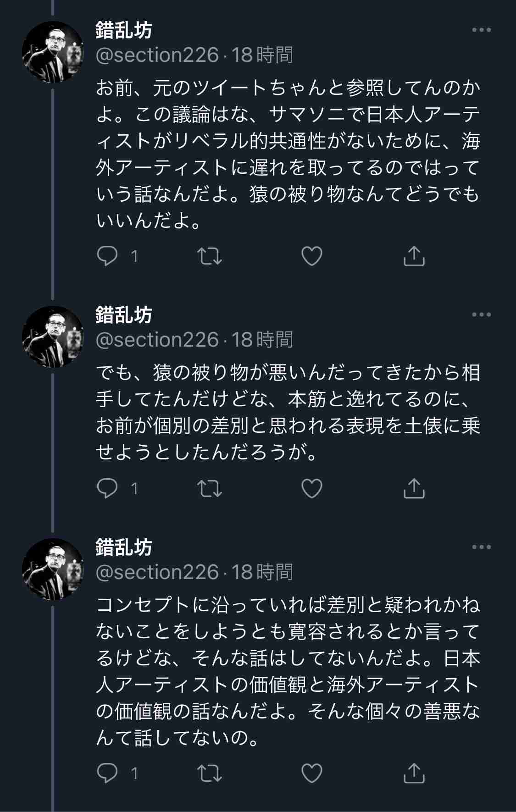Open more options for first tweet

coord(481,30)
